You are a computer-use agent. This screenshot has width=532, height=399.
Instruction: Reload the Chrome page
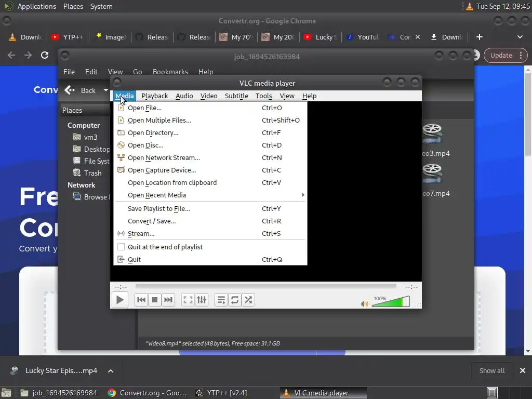click(45, 55)
